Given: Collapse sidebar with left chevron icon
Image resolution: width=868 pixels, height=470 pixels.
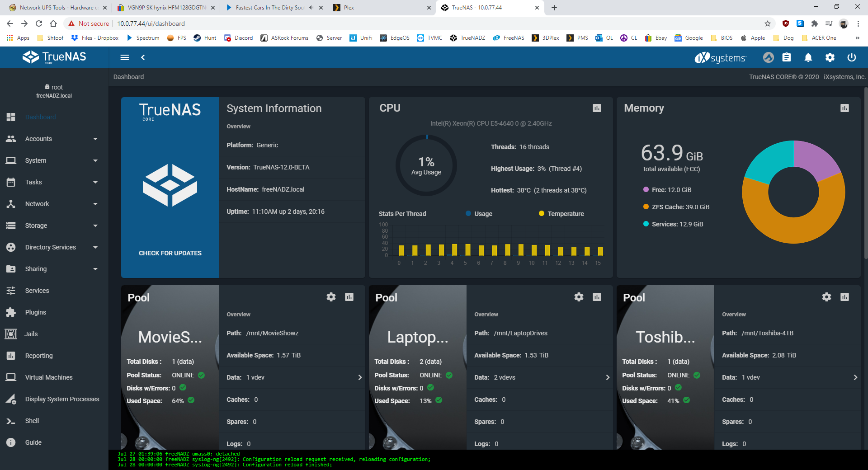Looking at the screenshot, I should (143, 57).
